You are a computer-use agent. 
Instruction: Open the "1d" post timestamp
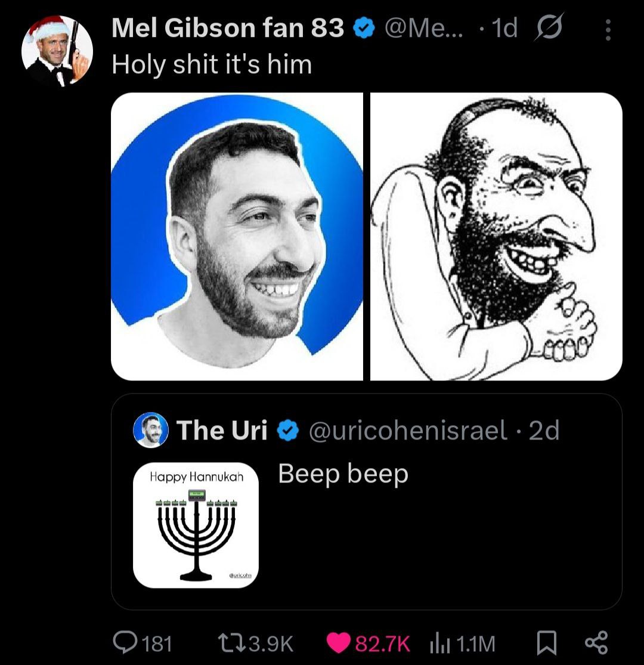(504, 29)
